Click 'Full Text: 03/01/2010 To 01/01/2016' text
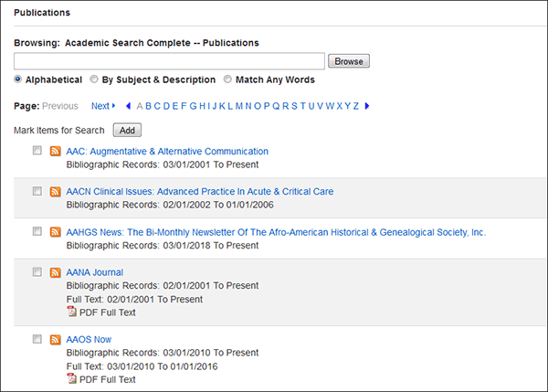Image resolution: width=548 pixels, height=392 pixels. 142,366
